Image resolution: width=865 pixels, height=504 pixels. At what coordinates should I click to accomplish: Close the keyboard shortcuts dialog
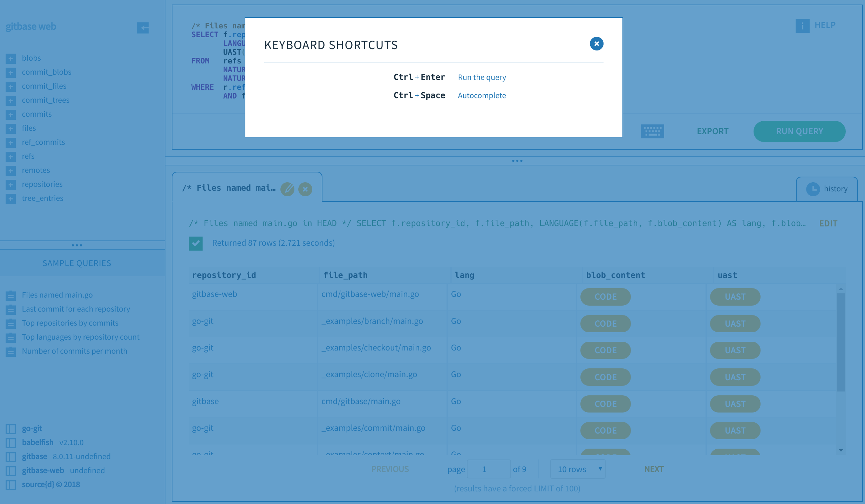(596, 44)
